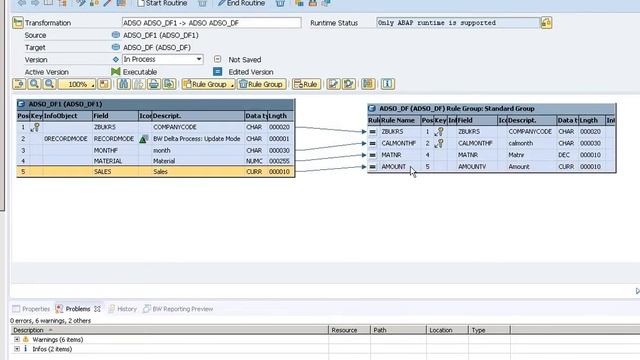Switch to the History tab
This screenshot has width=640, height=360.
tap(122, 309)
